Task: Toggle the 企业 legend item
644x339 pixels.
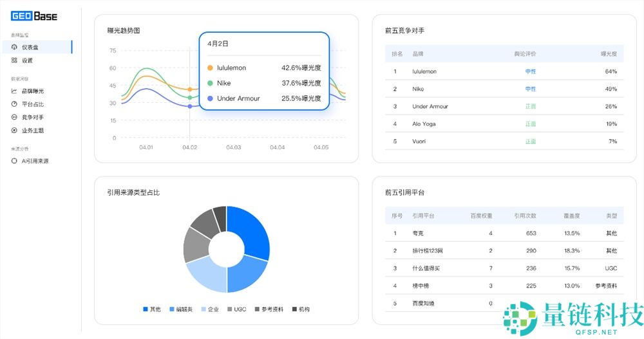Action: point(210,309)
